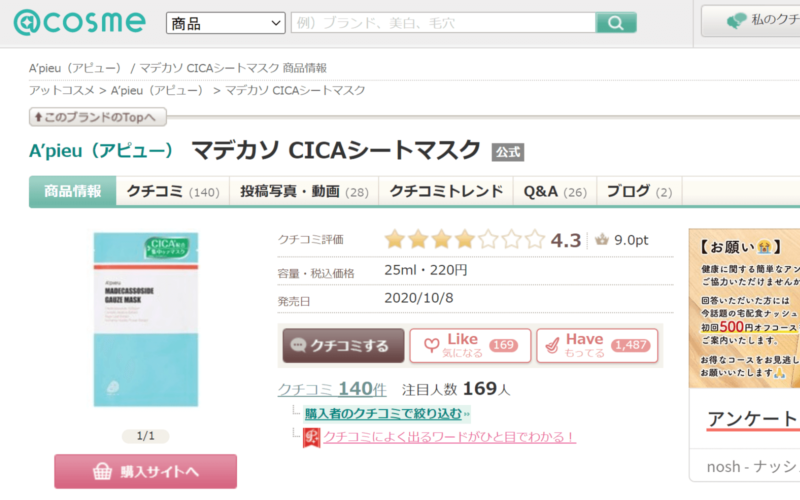800x500 pixels.
Task: Click the 公式 badge
Action: point(508,152)
